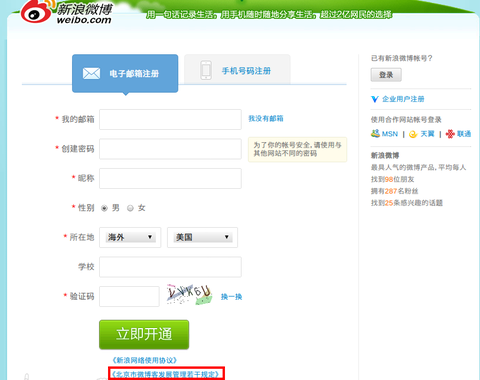Click the 立即开通 green button
Image resolution: width=480 pixels, height=380 pixels.
click(144, 334)
